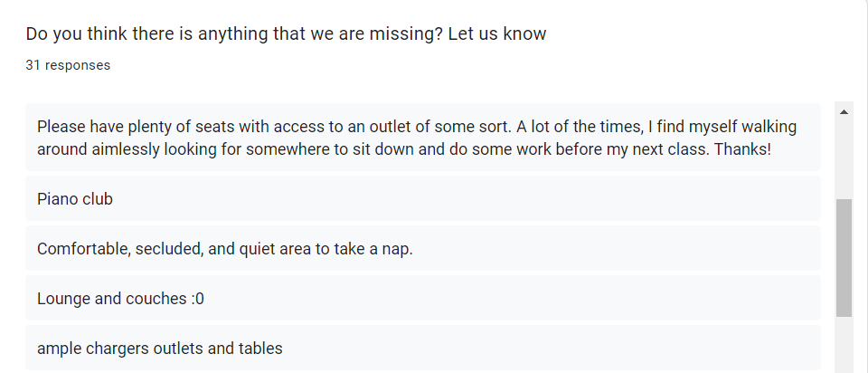The width and height of the screenshot is (868, 373).
Task: Click the scrollbar track above the thumb
Action: 844,159
